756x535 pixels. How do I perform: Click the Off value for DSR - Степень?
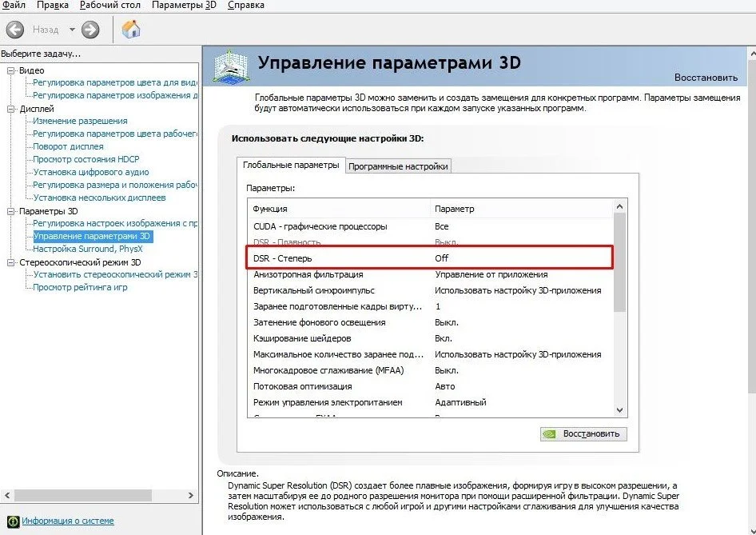[442, 258]
